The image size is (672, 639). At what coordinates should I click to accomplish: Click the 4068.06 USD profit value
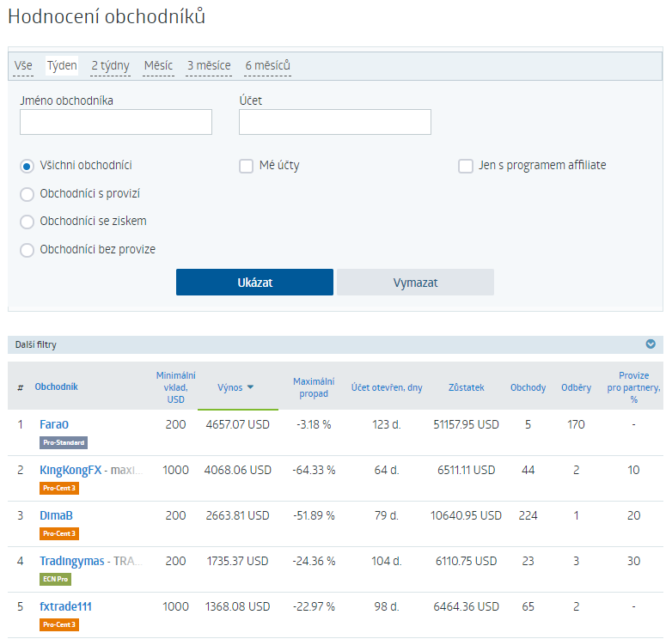(238, 470)
